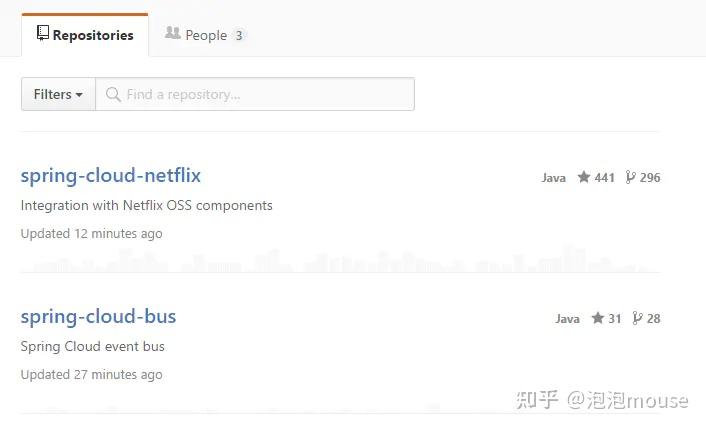Open the spring-cloud-bus repository link
Viewport: 706px width, 428px height.
tap(98, 317)
